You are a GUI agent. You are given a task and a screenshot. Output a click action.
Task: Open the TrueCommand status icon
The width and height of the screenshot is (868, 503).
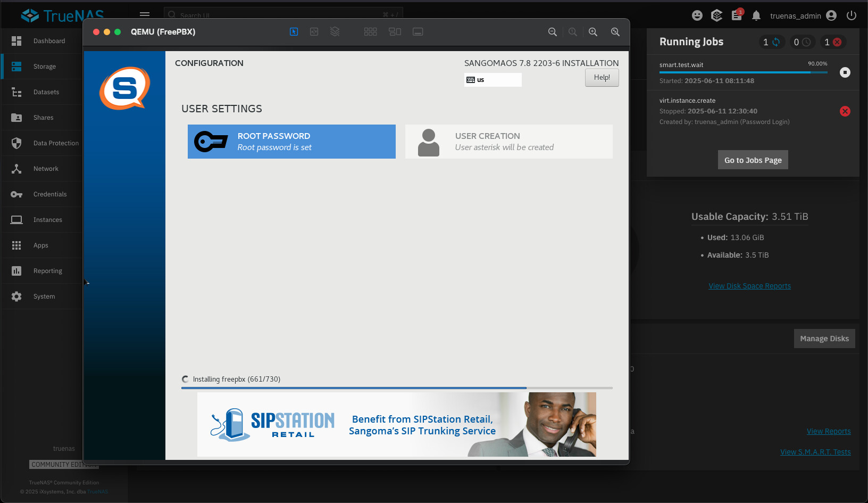tap(717, 15)
